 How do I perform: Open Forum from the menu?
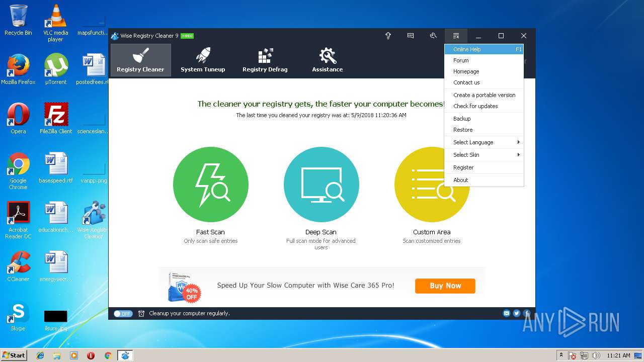point(484,60)
